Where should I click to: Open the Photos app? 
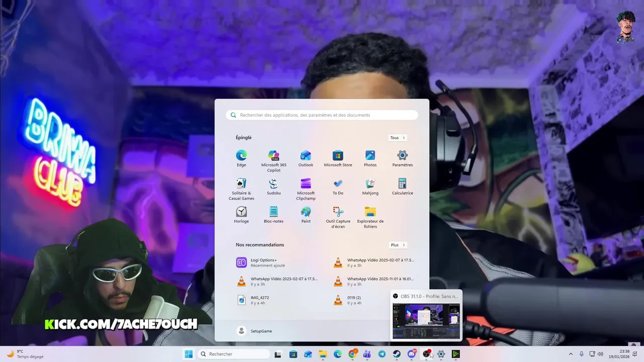pyautogui.click(x=370, y=158)
